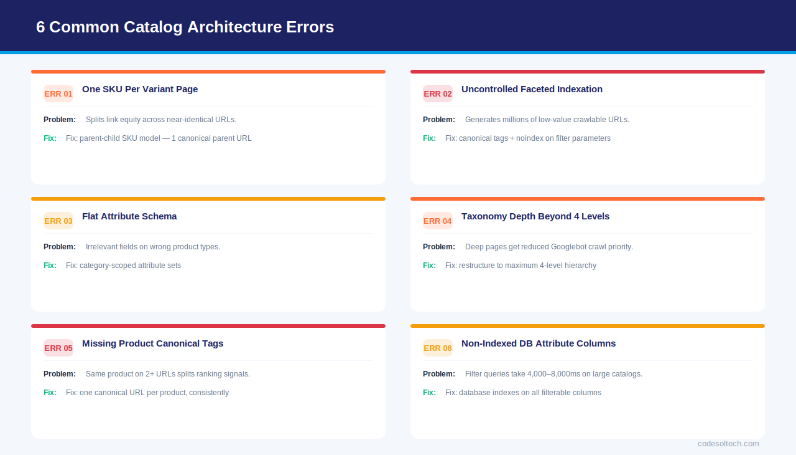The height and width of the screenshot is (455, 796).
Task: Click the 'Problem:' label in ERR 02 card
Action: 439,119
